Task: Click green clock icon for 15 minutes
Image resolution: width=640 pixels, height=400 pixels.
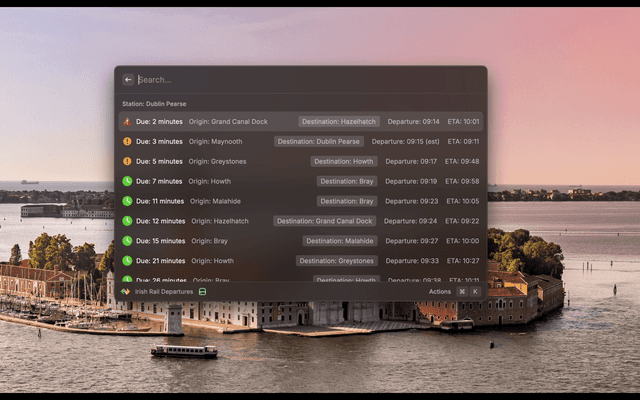Action: (x=127, y=241)
